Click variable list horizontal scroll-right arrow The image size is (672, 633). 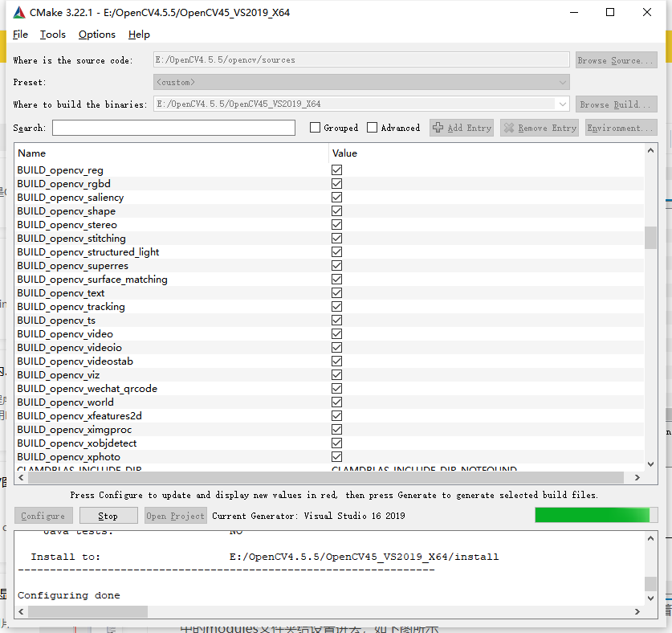[637, 477]
